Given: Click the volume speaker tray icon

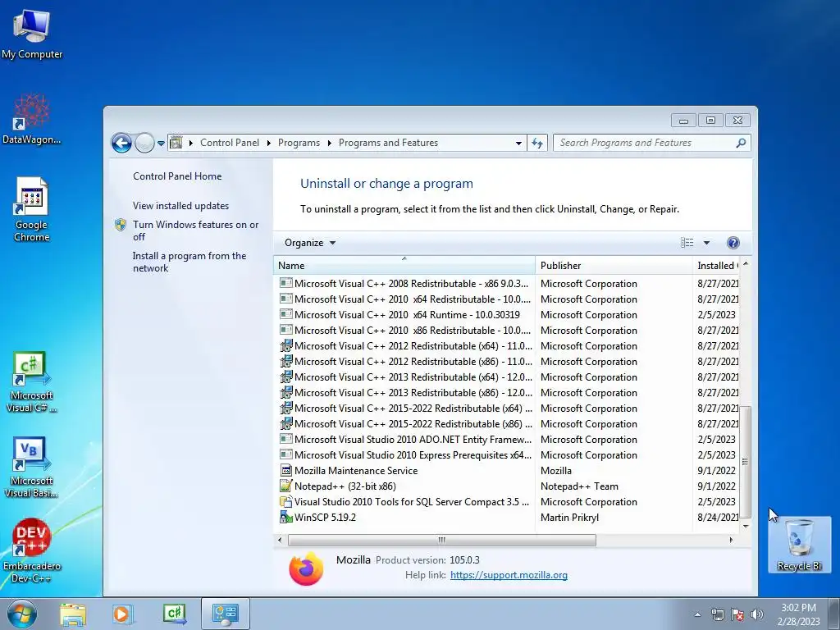Looking at the screenshot, I should (x=757, y=614).
